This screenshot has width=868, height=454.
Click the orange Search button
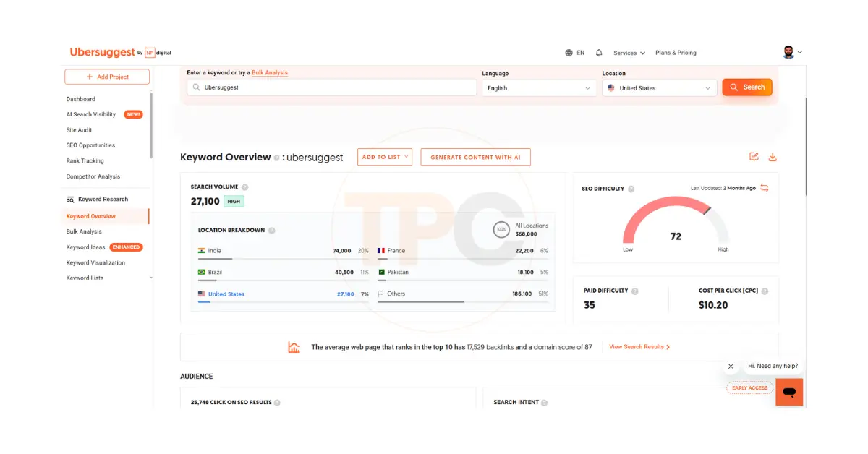pyautogui.click(x=746, y=87)
